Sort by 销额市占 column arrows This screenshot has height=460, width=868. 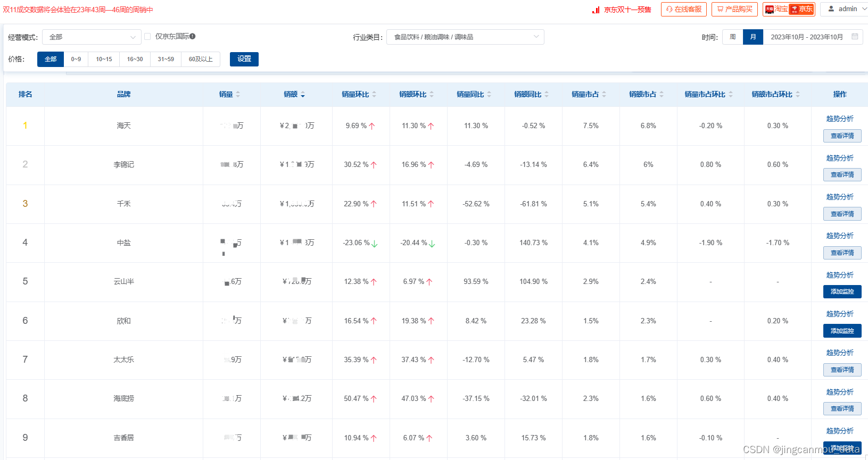click(x=662, y=94)
